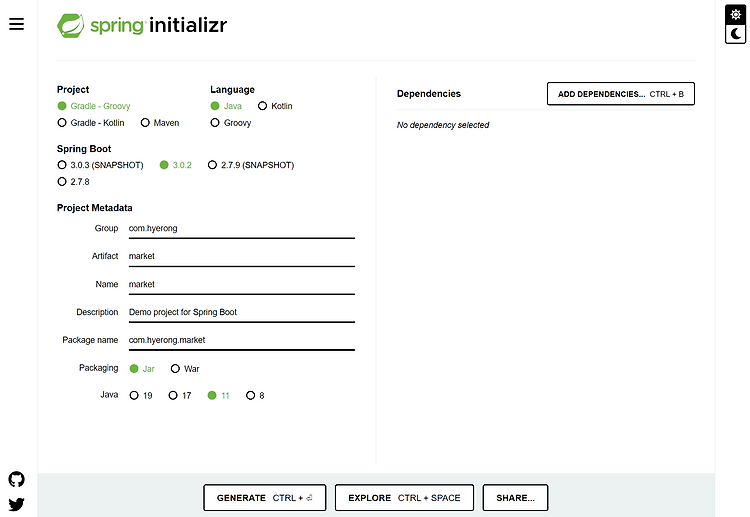The height and width of the screenshot is (517, 750).
Task: Select Gradle - Groovy project
Action: 94,106
